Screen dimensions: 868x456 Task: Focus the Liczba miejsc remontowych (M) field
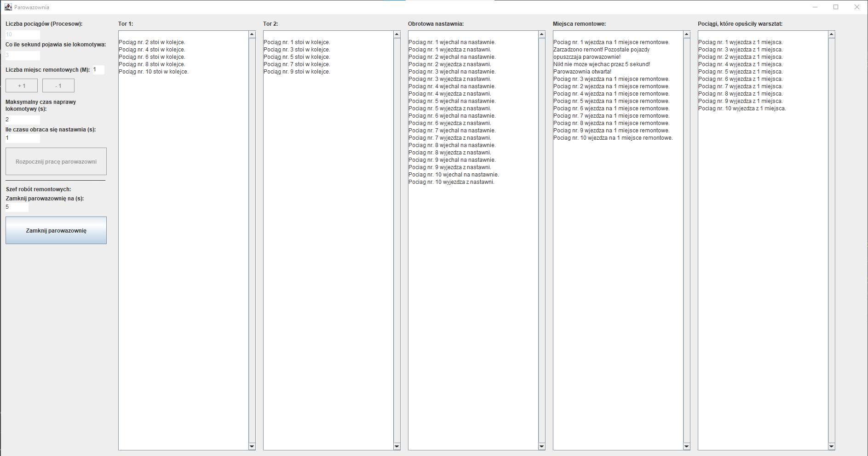98,69
